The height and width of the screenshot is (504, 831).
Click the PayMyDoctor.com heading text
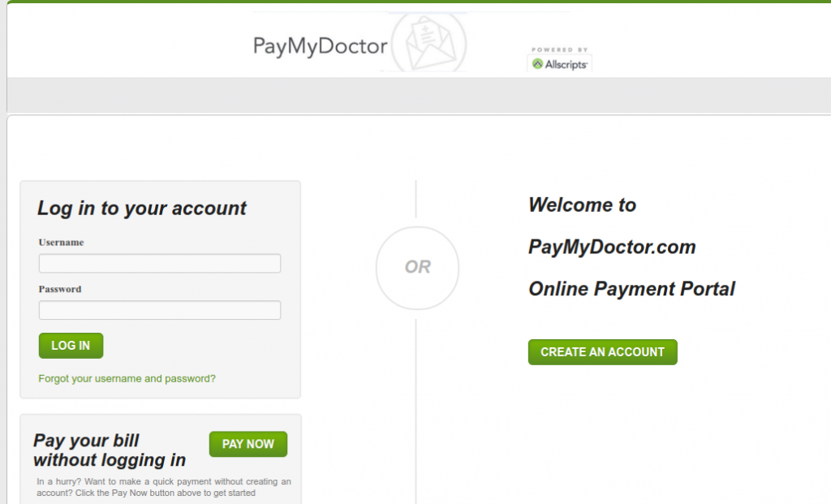coord(612,247)
